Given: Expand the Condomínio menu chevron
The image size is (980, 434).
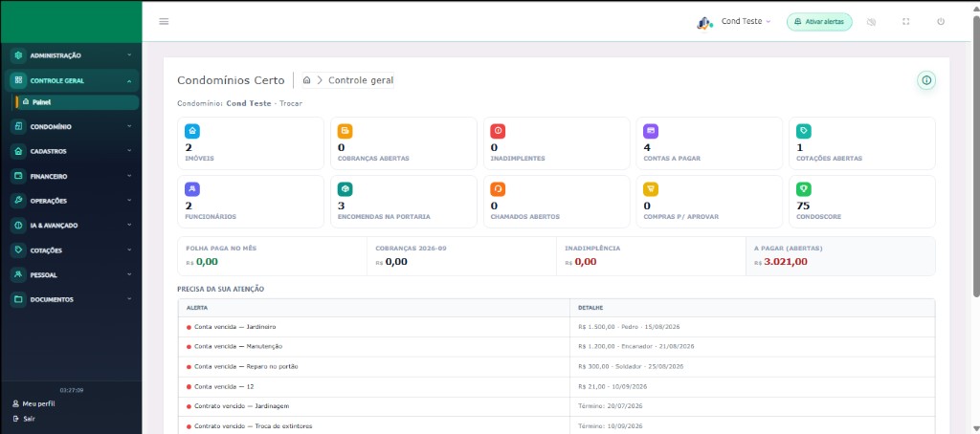Looking at the screenshot, I should pos(129,126).
